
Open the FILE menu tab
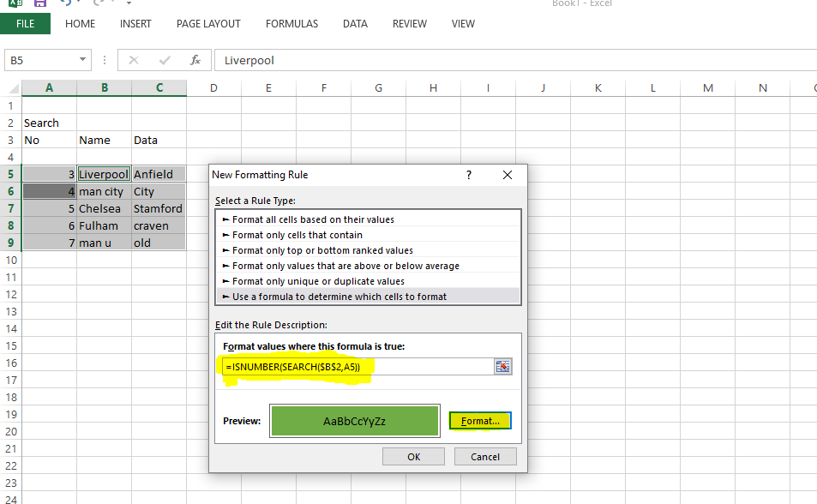click(26, 24)
